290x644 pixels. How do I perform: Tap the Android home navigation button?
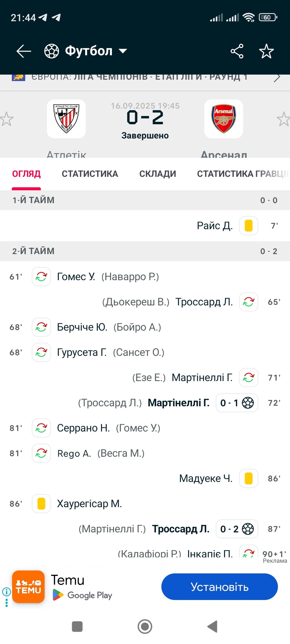(x=145, y=627)
